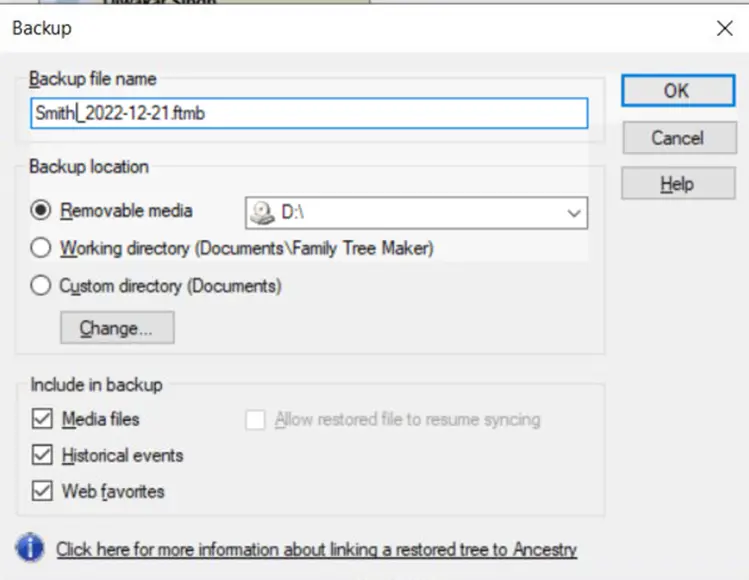Viewport: 749px width, 580px height.
Task: Select the Removable media radio button
Action: tap(41, 211)
